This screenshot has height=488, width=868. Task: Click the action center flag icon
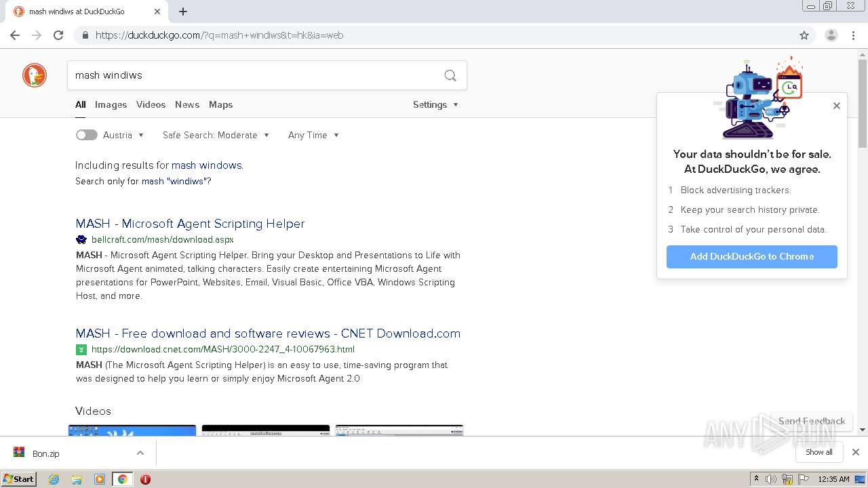tap(804, 479)
